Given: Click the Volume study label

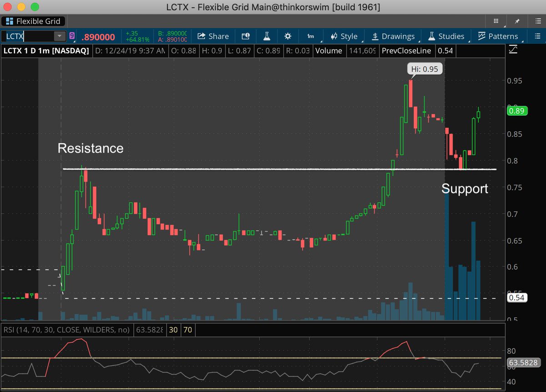Looking at the screenshot, I should [x=329, y=51].
